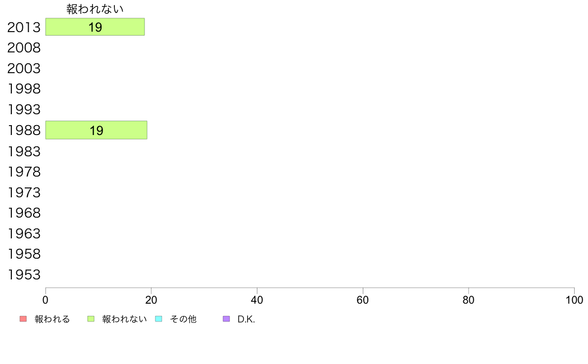Click the 60 tick on the x-axis
Screen dimensions: 588x364
[x=363, y=300]
